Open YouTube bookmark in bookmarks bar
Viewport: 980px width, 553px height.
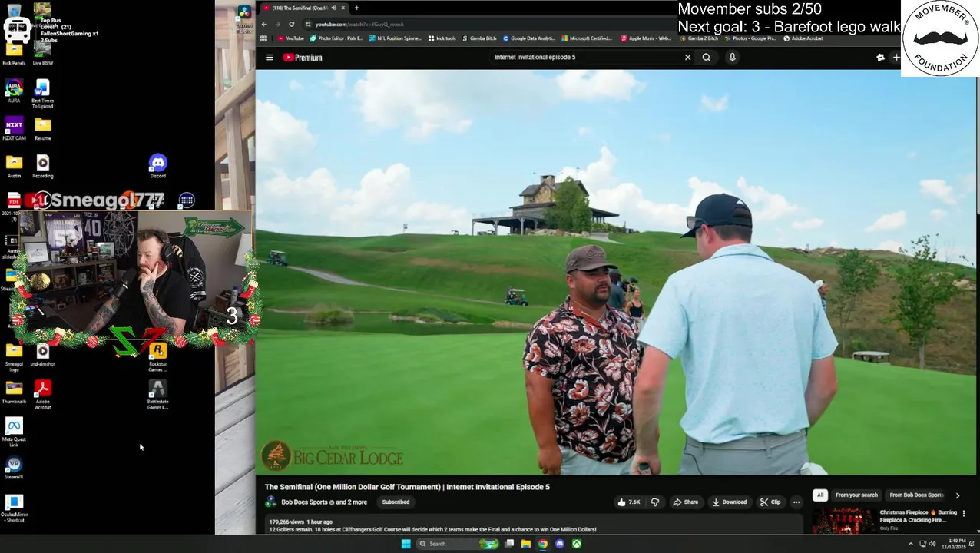point(291,38)
